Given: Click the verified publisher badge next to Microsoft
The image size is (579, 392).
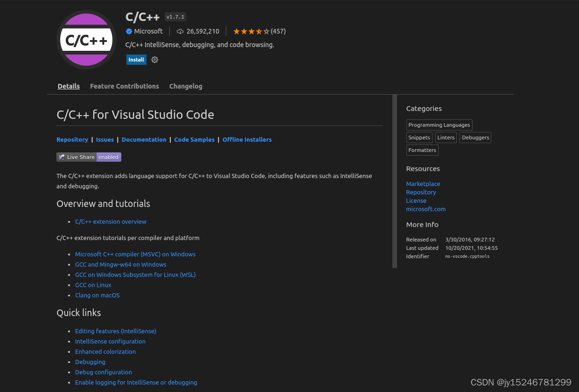Looking at the screenshot, I should tap(129, 31).
